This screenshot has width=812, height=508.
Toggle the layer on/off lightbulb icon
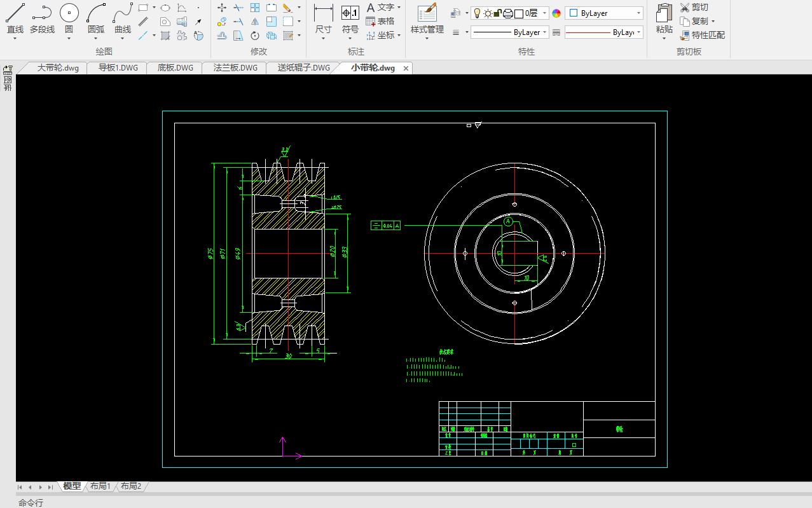point(477,13)
